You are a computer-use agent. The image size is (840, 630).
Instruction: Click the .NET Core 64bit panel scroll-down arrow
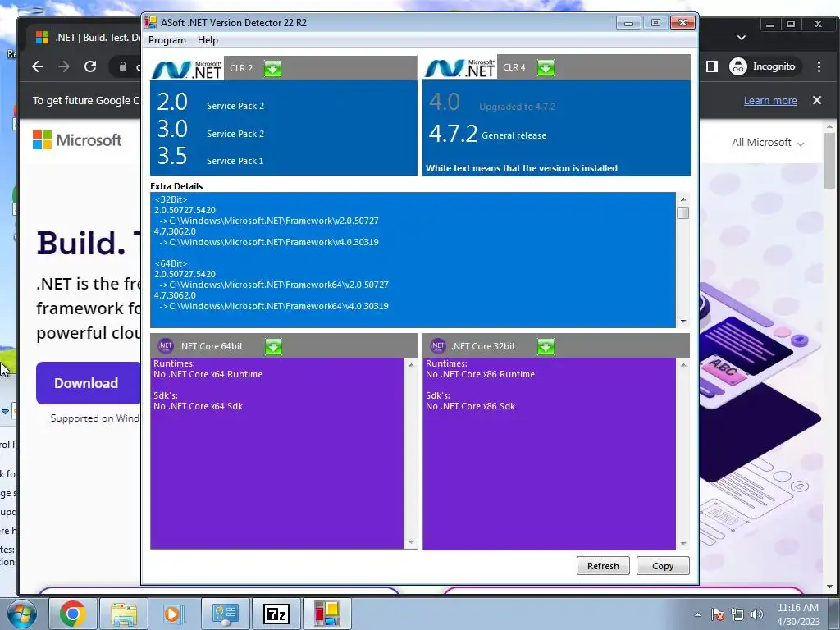tap(411, 543)
